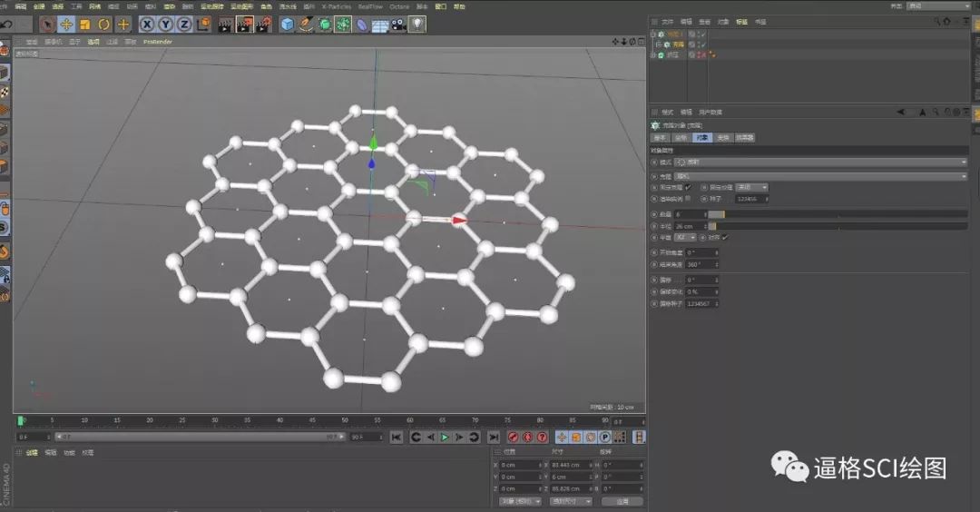Toggle Parameter keyframe P icon

(605, 437)
